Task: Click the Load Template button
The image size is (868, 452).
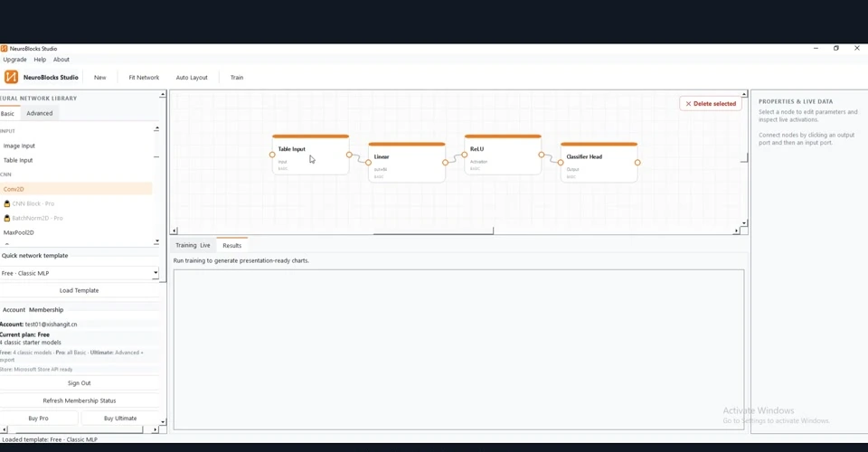Action: click(x=80, y=290)
